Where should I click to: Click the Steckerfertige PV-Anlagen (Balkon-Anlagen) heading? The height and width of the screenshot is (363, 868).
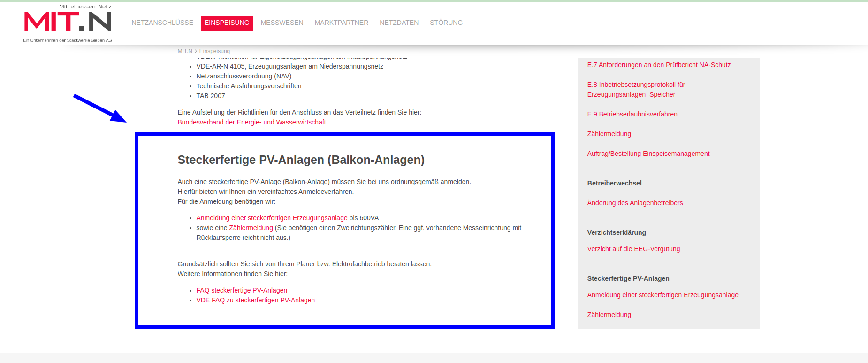[301, 160]
